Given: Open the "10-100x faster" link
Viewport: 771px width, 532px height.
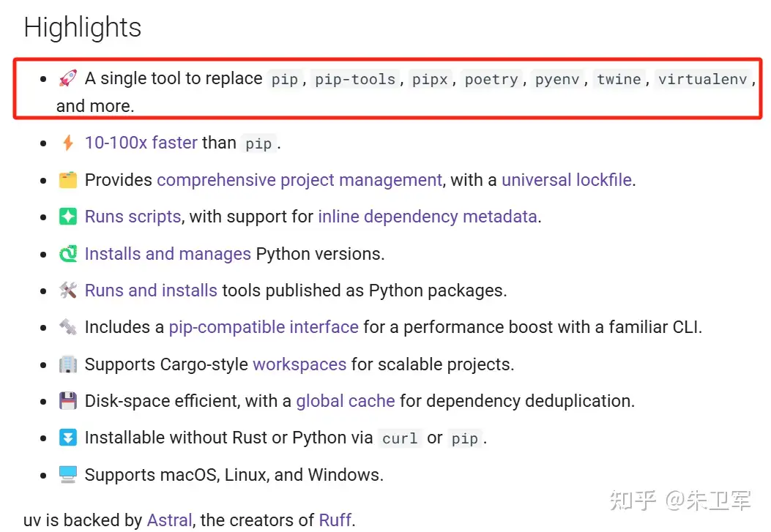Looking at the screenshot, I should [x=141, y=143].
